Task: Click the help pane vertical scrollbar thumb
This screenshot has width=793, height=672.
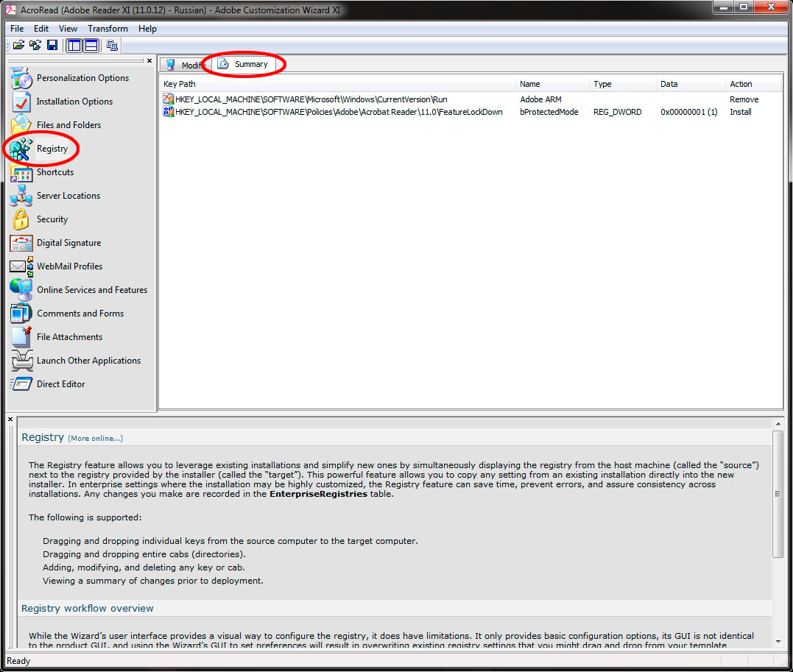Action: click(x=778, y=494)
